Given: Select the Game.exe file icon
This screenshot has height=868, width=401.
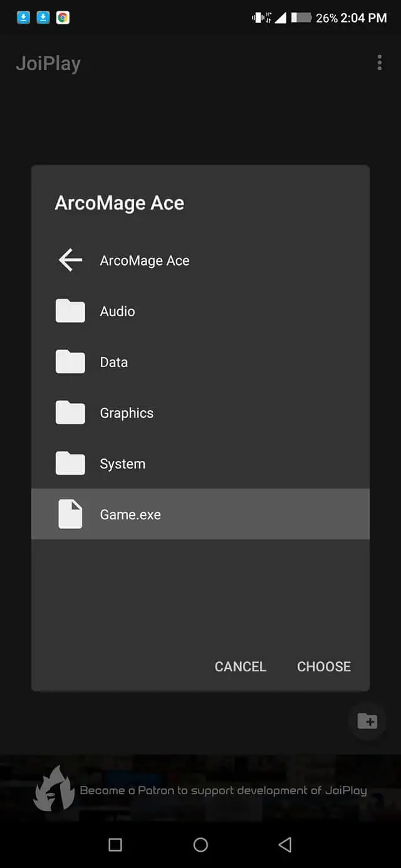Looking at the screenshot, I should pyautogui.click(x=70, y=514).
